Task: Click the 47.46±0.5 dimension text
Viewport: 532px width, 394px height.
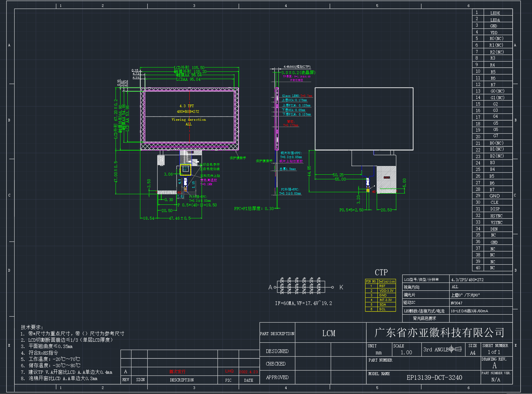Action: (180, 218)
